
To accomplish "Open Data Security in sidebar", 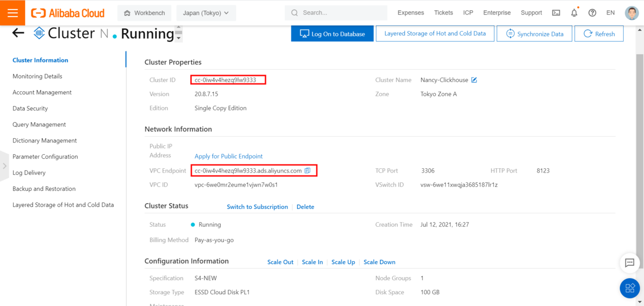I will click(x=30, y=108).
